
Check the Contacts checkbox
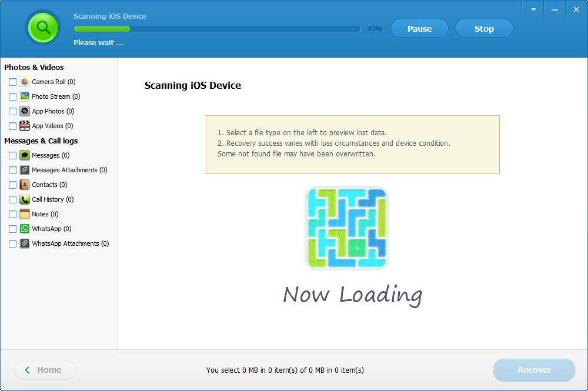coord(12,185)
